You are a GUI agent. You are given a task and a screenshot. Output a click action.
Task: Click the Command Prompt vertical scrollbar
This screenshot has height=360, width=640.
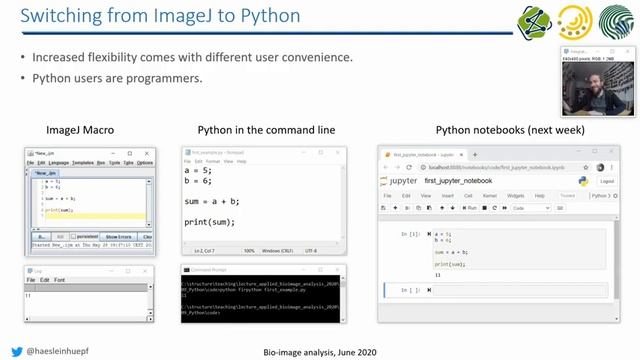click(342, 299)
